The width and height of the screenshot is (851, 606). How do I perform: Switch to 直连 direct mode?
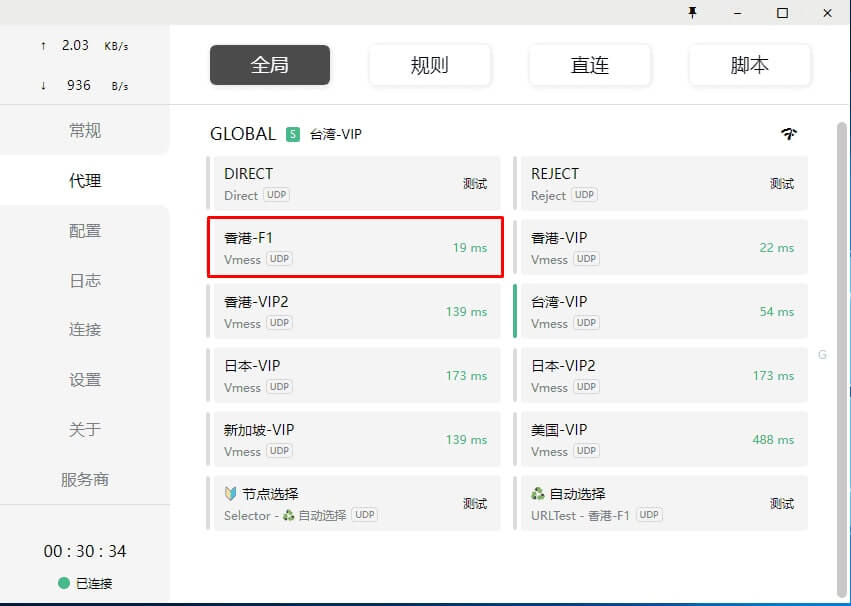pyautogui.click(x=590, y=65)
